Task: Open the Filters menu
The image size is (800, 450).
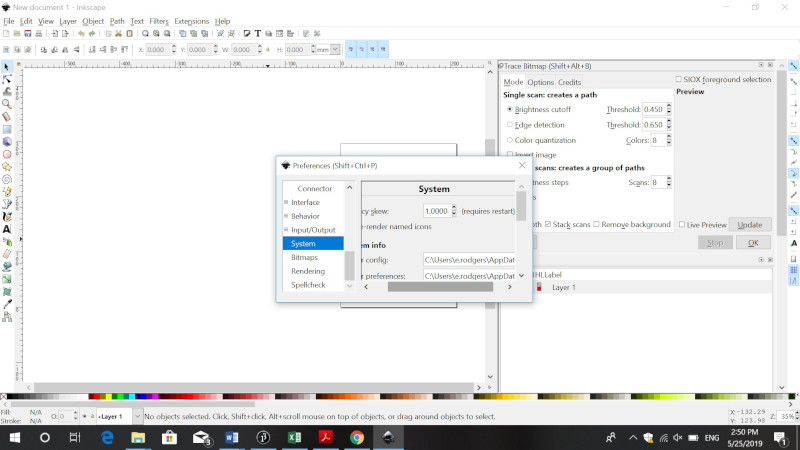Action: [159, 21]
